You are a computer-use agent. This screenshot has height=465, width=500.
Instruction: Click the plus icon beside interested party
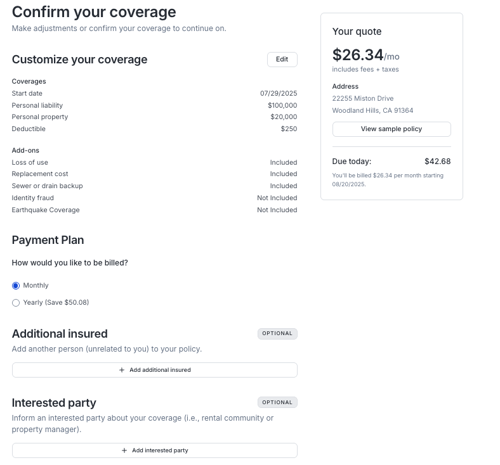pos(124,450)
